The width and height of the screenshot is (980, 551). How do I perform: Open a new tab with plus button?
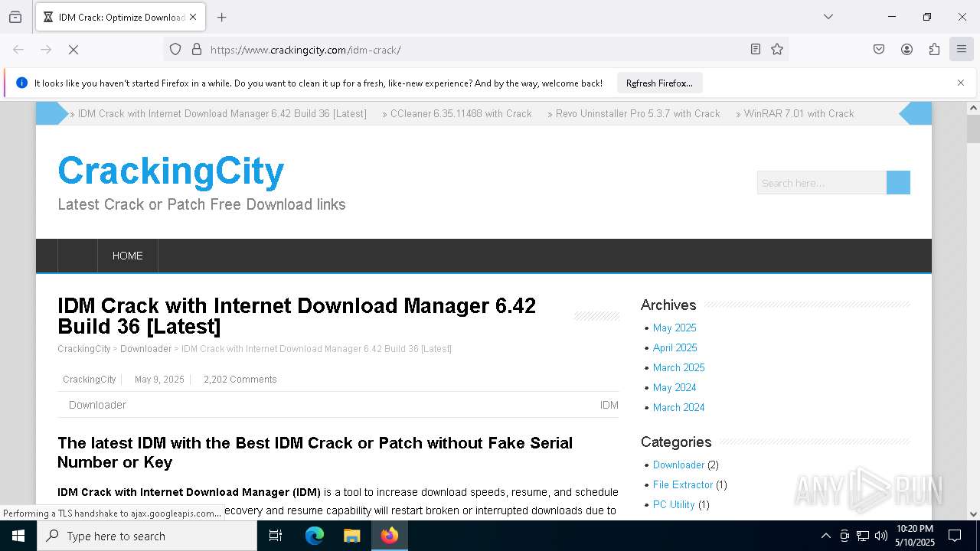(x=221, y=17)
